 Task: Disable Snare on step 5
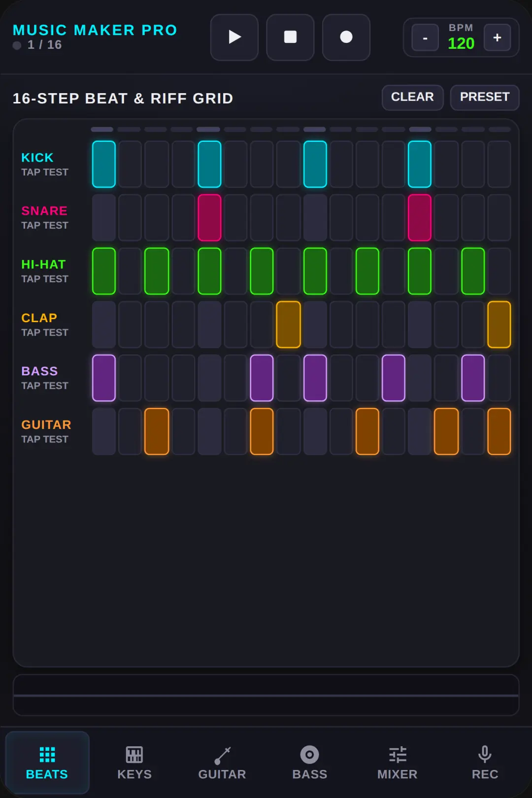[x=209, y=218]
